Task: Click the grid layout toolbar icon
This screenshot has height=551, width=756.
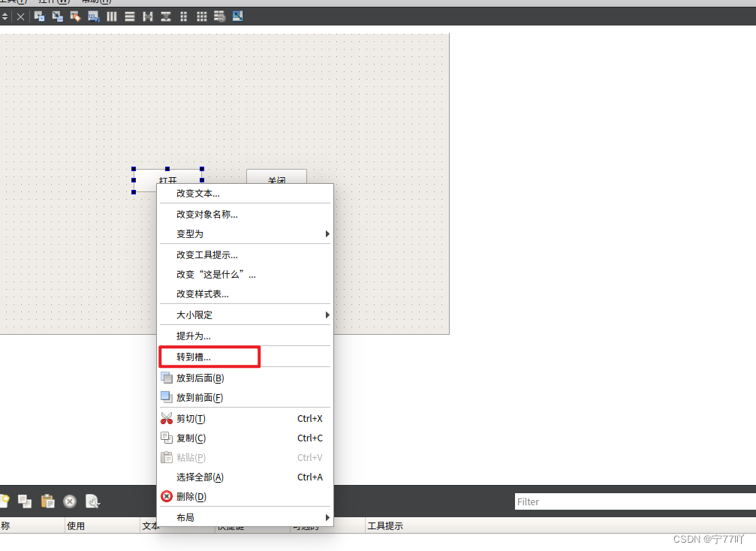Action: (201, 16)
